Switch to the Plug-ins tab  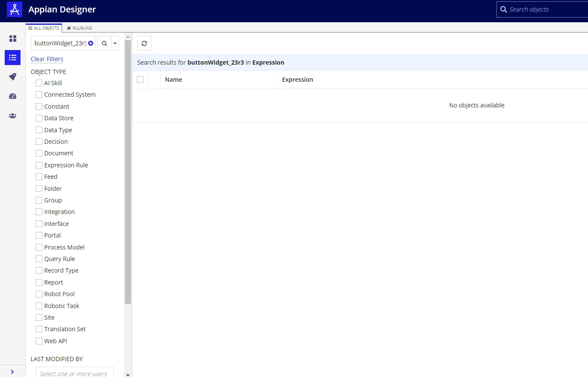(80, 28)
